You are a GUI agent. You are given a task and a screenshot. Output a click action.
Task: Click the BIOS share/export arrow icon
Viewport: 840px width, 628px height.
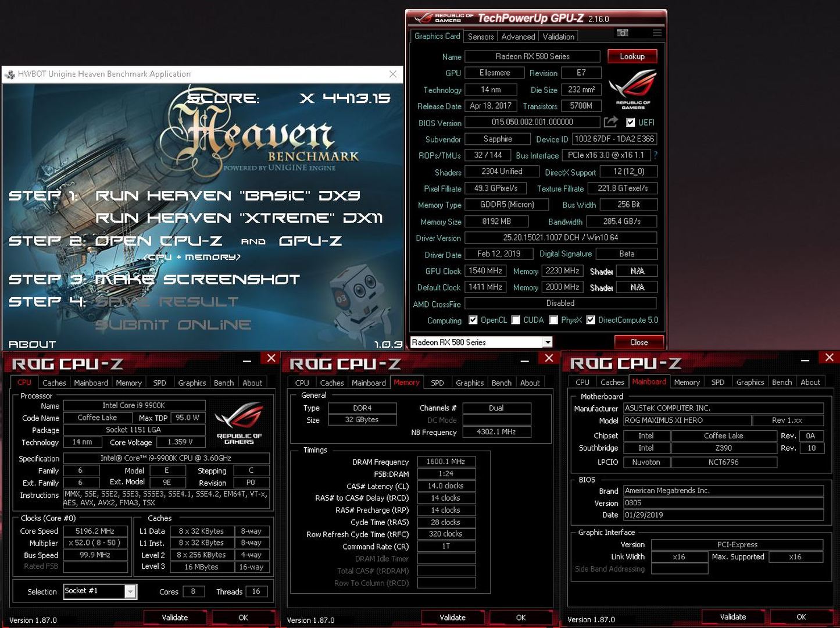tap(610, 122)
